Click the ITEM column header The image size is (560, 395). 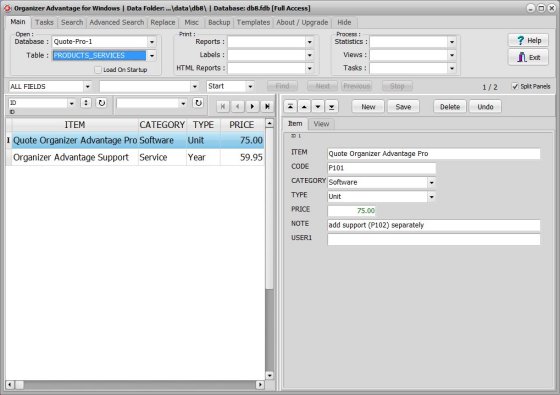tap(75, 125)
